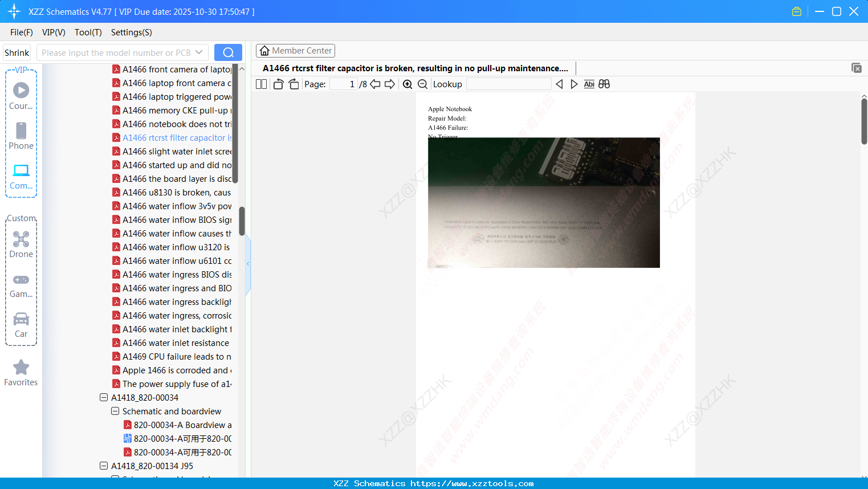Collapse the Schematic and boardview node
Viewport: 868px width, 489px height.
(115, 411)
